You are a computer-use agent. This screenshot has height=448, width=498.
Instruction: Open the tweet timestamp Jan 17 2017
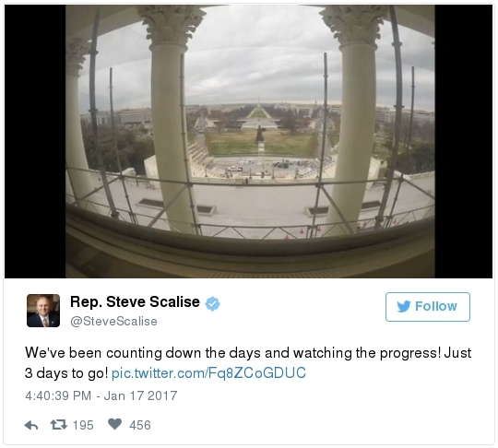point(101,395)
